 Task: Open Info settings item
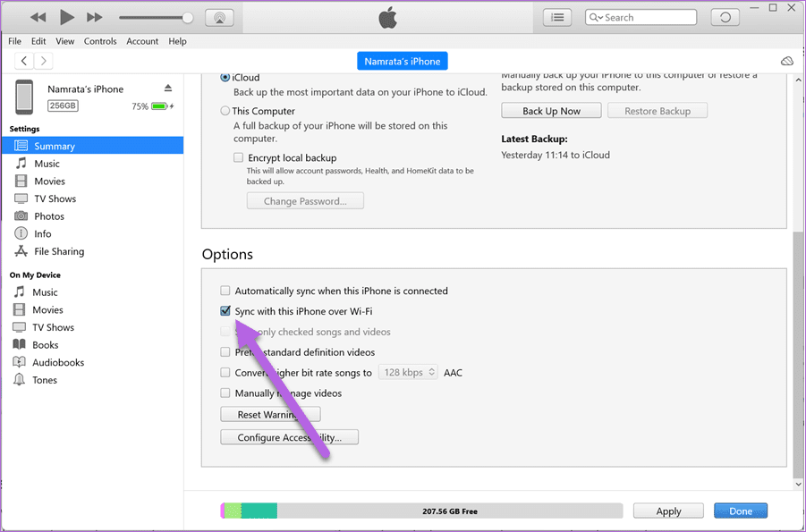(43, 233)
